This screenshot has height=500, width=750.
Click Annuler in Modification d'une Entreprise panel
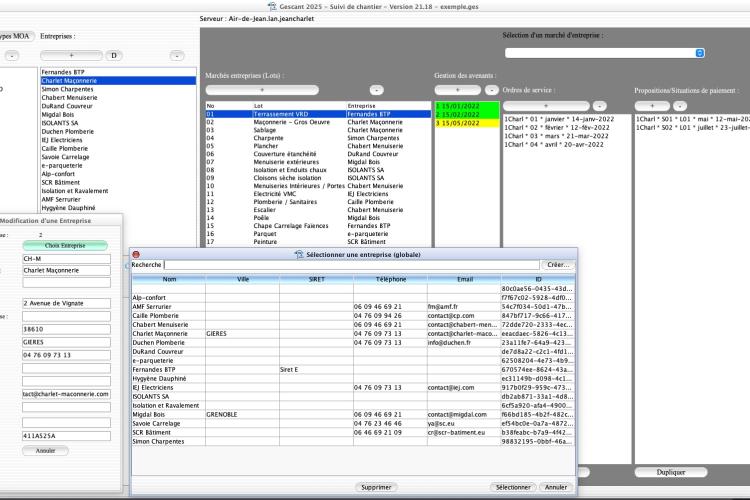click(x=45, y=451)
